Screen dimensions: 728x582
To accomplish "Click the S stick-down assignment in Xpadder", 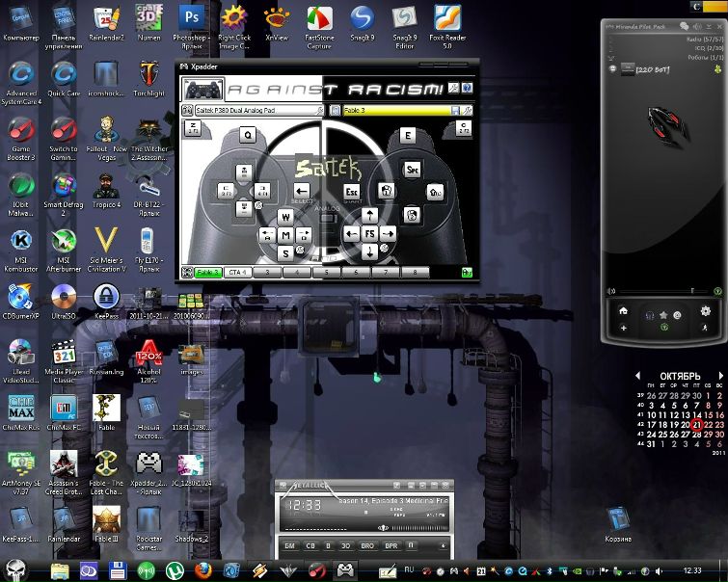I will pyautogui.click(x=285, y=253).
